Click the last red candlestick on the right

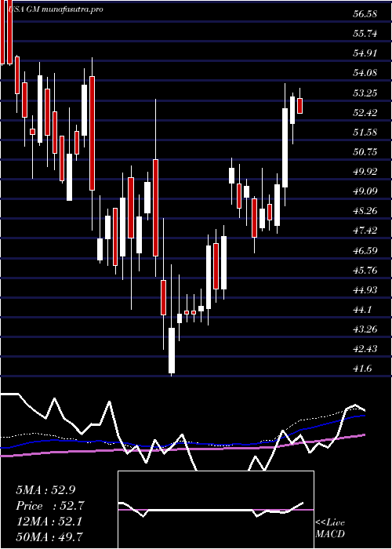[300, 106]
